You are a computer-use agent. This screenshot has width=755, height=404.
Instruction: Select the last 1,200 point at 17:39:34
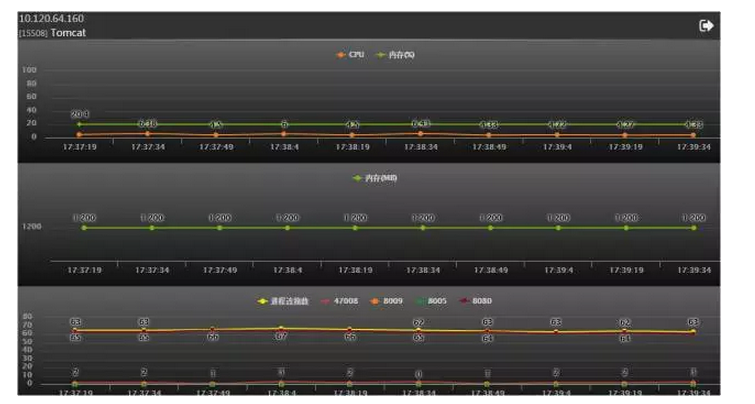693,228
